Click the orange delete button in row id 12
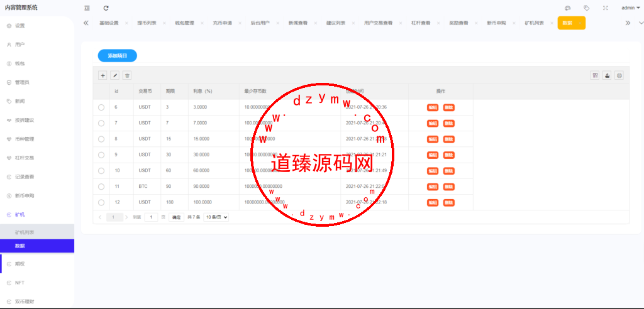 pos(449,203)
